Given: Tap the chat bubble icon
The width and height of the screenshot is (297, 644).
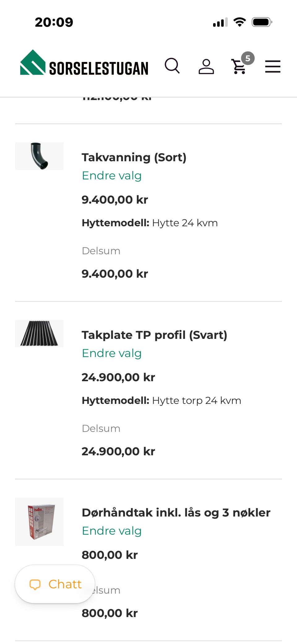Looking at the screenshot, I should pyautogui.click(x=35, y=584).
